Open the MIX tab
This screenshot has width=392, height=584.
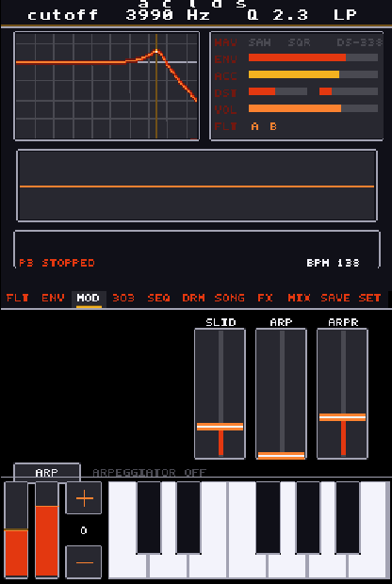[300, 298]
